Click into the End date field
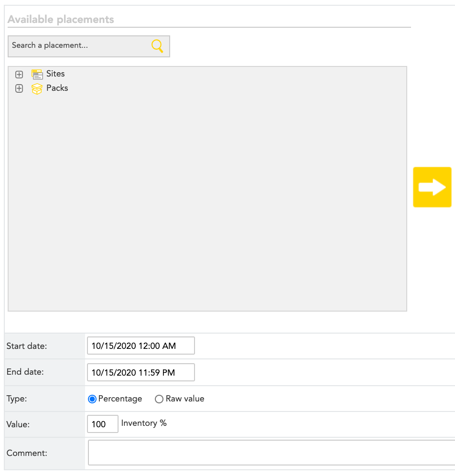This screenshot has width=455, height=476. [141, 372]
